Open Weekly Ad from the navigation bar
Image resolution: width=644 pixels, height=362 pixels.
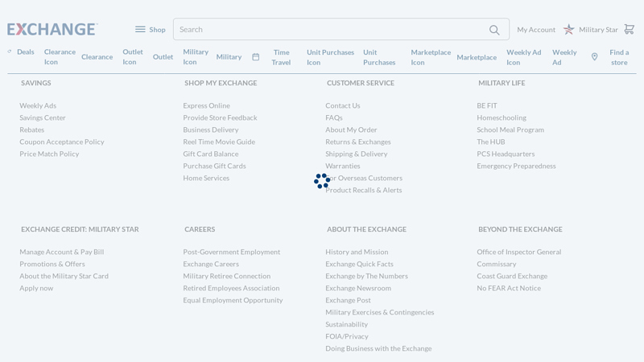click(564, 57)
